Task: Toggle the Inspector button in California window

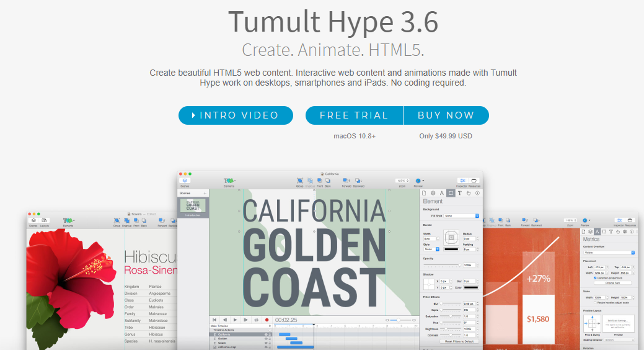Action: (462, 181)
